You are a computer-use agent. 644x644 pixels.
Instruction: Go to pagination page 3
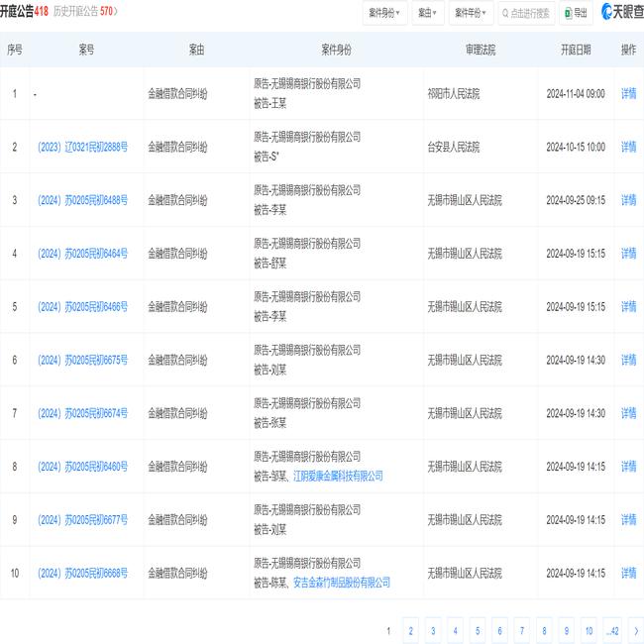click(433, 631)
